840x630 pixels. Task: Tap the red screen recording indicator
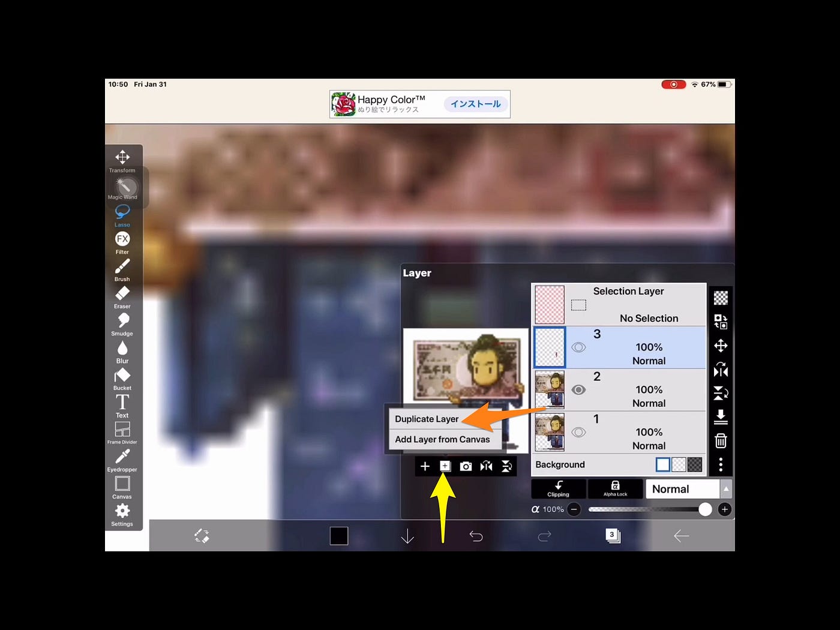pyautogui.click(x=674, y=85)
